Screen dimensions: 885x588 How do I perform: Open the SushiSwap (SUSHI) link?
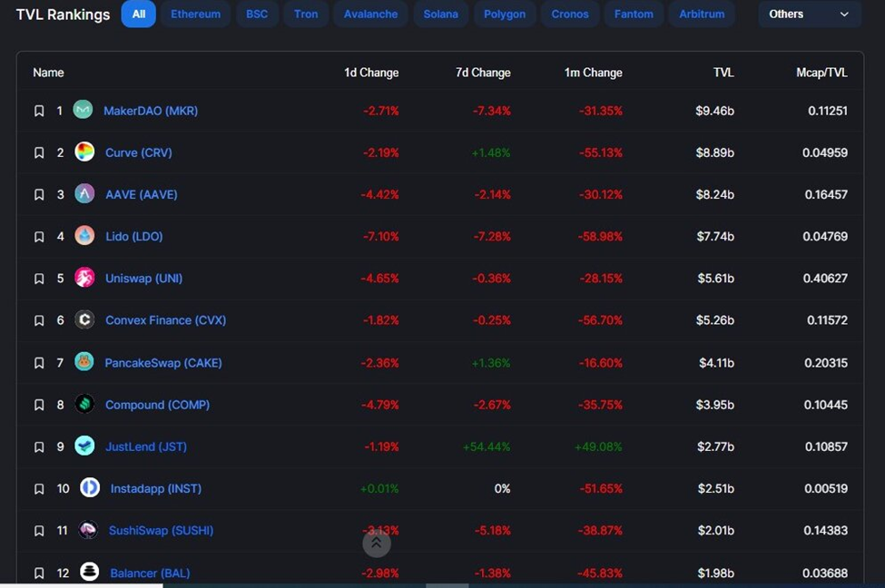coord(161,531)
